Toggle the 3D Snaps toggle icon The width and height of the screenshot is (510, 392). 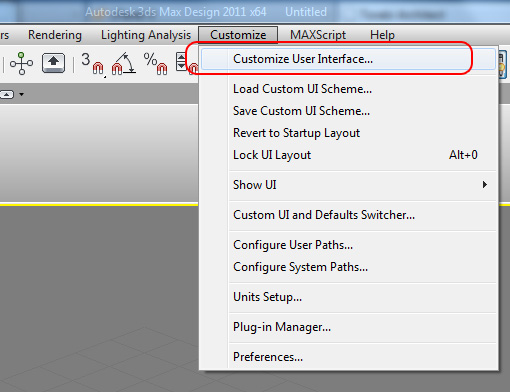[92, 63]
